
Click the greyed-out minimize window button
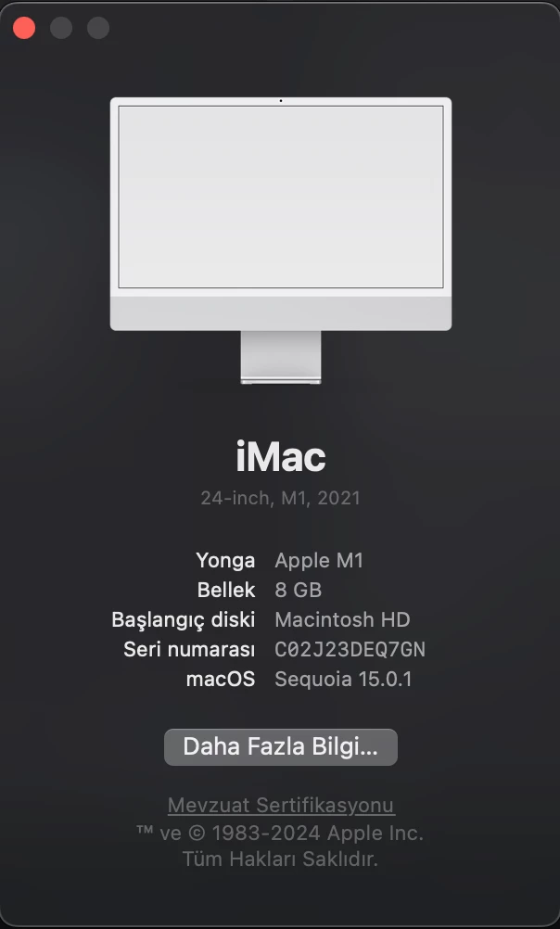pos(61,28)
